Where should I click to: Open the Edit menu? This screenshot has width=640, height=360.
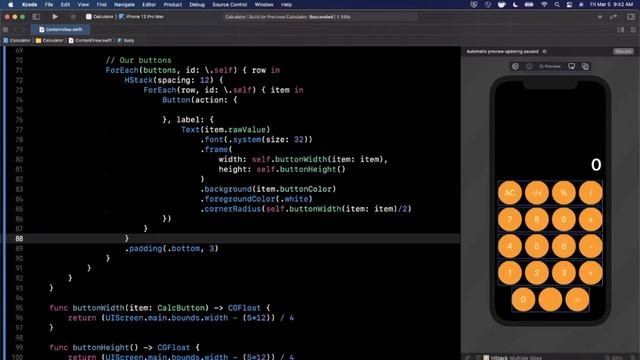(65, 4)
